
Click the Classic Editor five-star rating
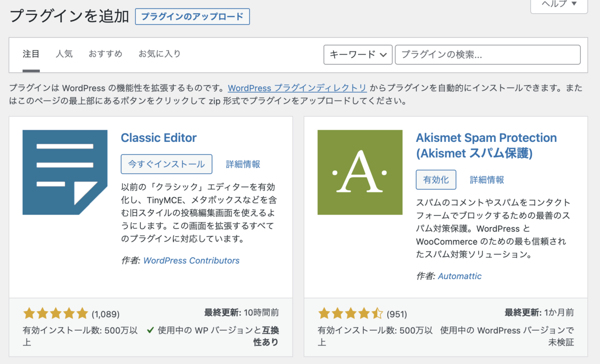tap(55, 313)
